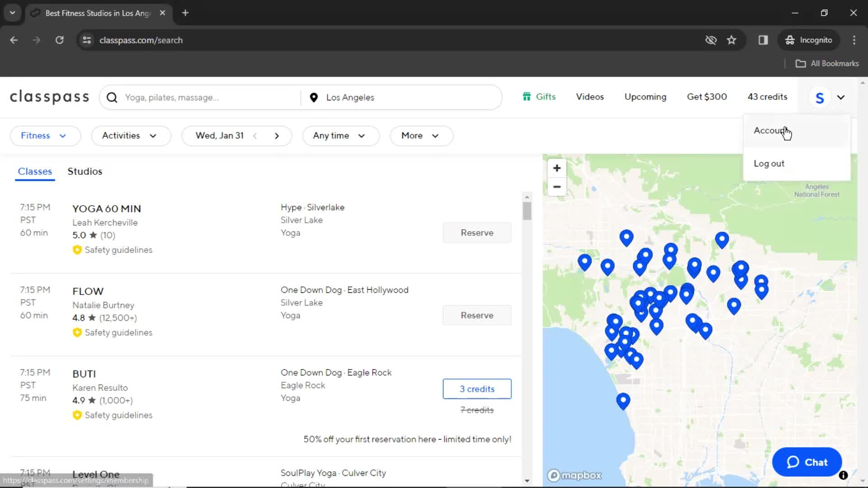Zoom out on the map
Image resolution: width=868 pixels, height=488 pixels.
pos(557,187)
